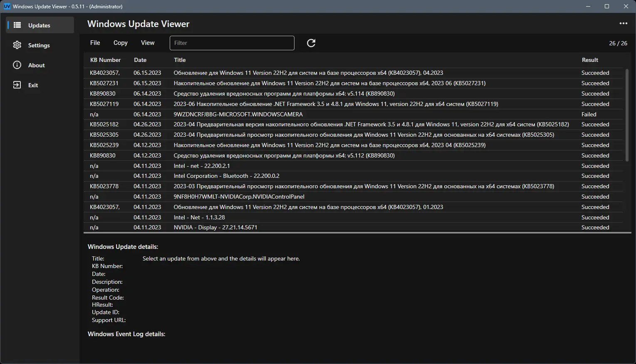Sort by the Result column header
636x364 pixels.
[x=590, y=60]
